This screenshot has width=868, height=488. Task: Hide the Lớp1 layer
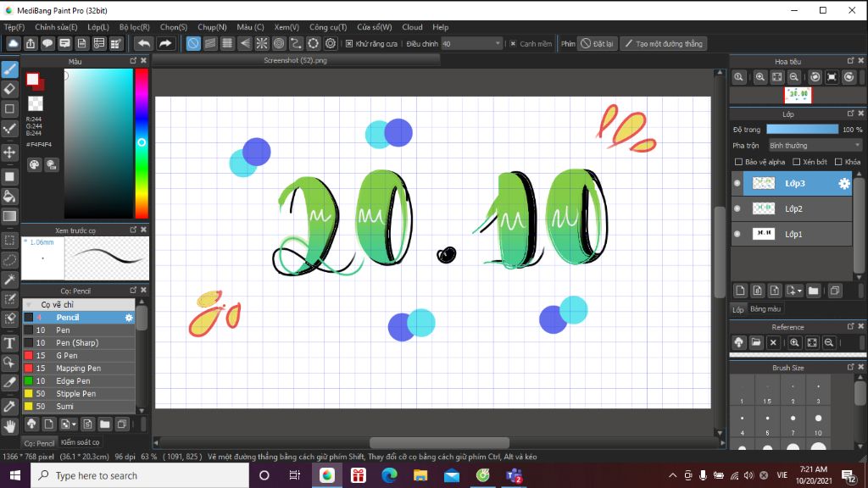pyautogui.click(x=737, y=234)
